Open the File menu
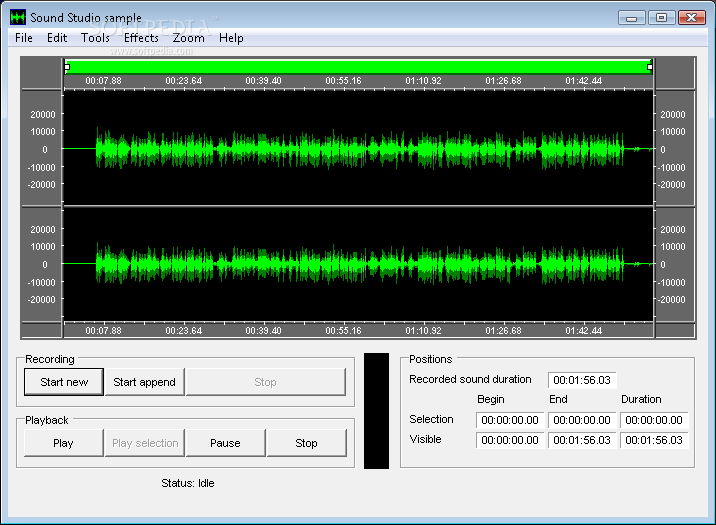The image size is (716, 525). coord(24,38)
